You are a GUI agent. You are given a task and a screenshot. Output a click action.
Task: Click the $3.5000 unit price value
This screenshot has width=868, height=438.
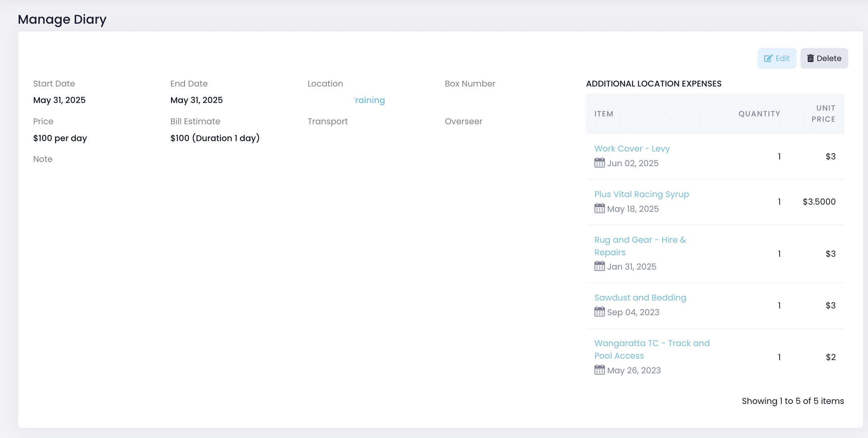point(819,202)
